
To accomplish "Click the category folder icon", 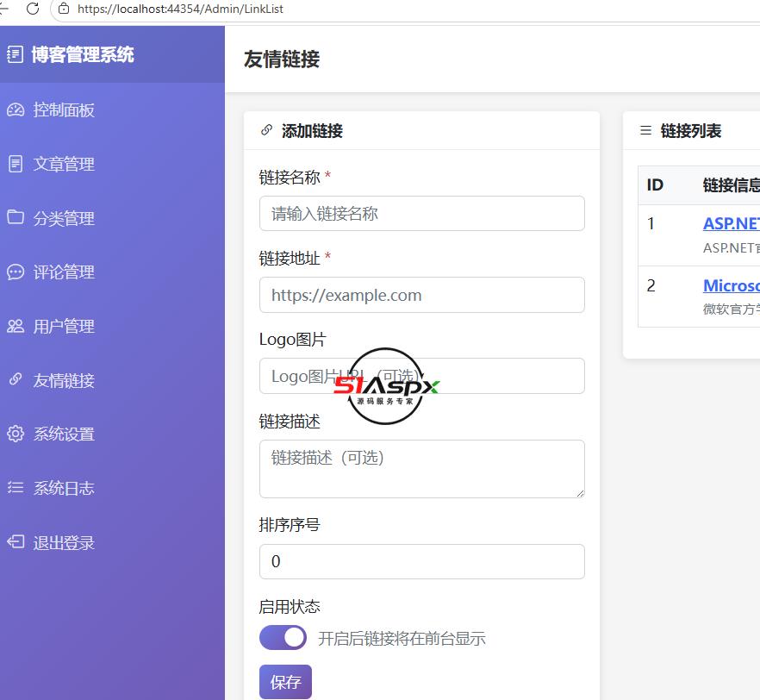I will coord(16,217).
